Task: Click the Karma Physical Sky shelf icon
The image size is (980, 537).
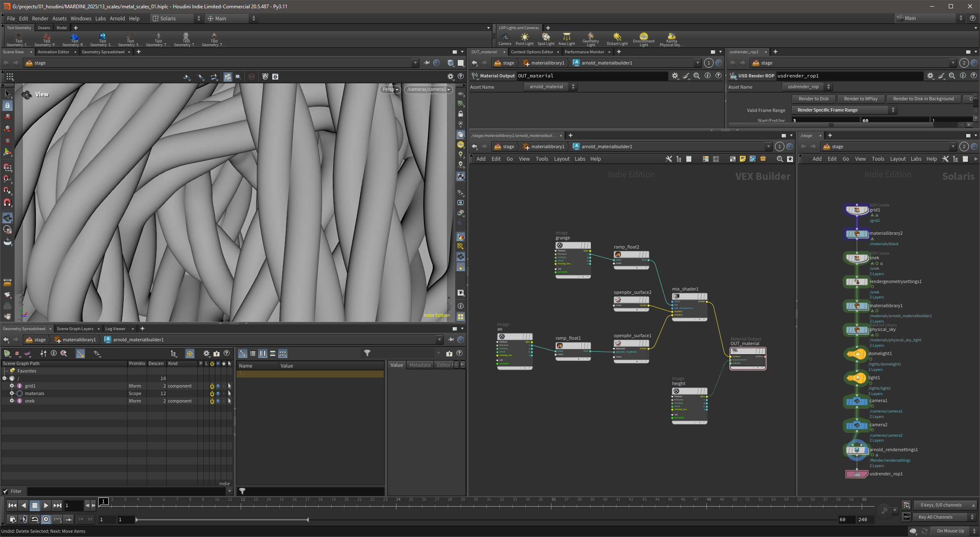Action: [671, 40]
